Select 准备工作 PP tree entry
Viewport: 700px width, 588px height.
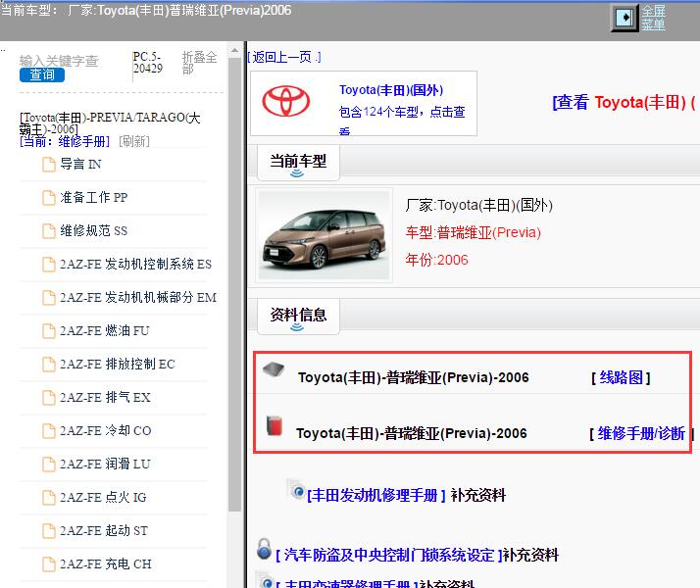click(x=94, y=197)
